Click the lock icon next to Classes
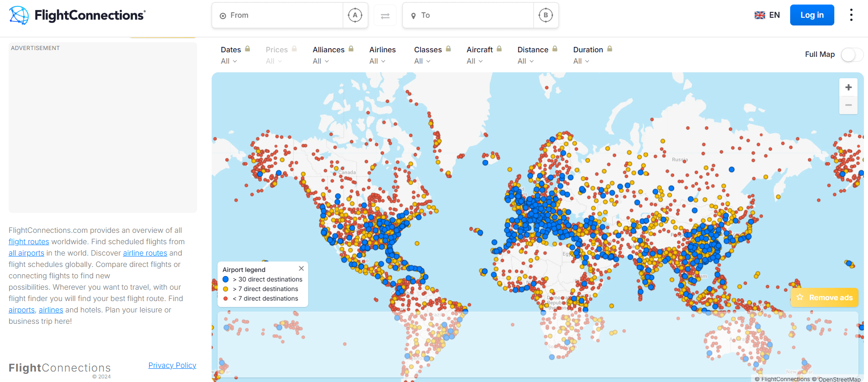The image size is (868, 382). pos(448,49)
